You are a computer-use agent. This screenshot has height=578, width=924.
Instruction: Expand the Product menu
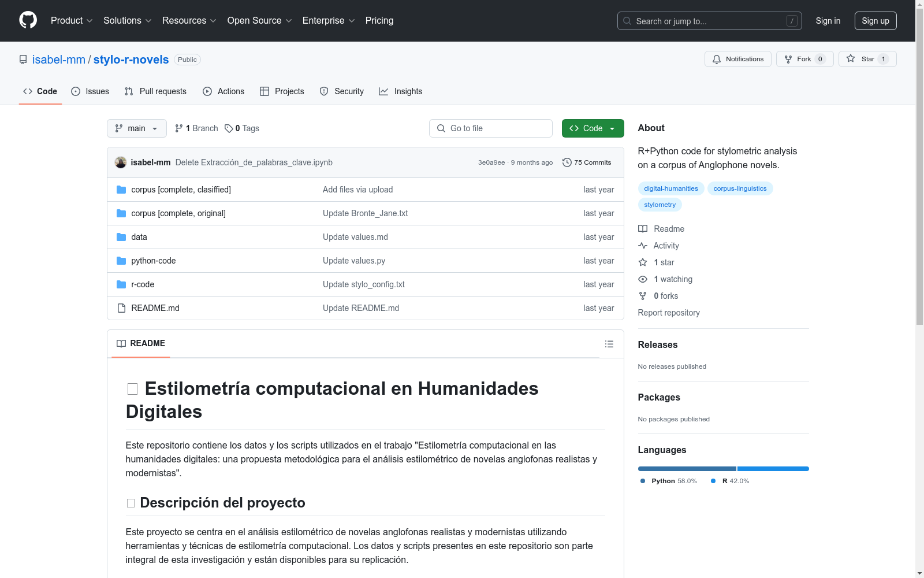72,20
